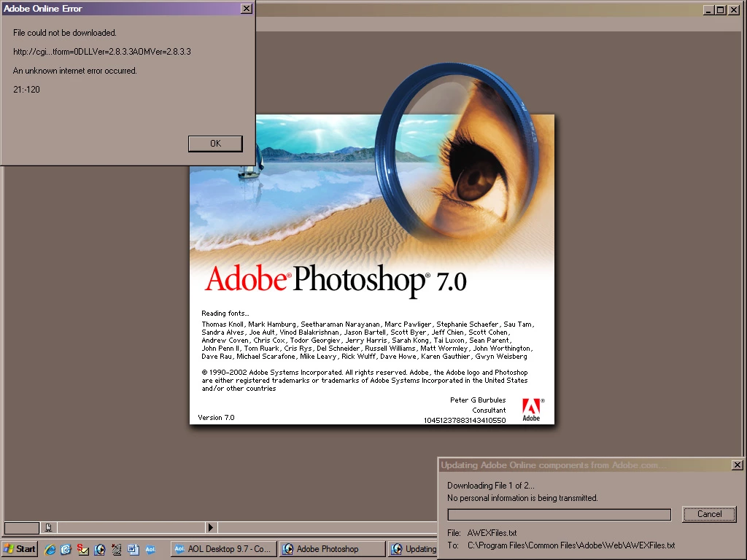Viewport: 747px width, 560px height.
Task: Launch Microsoft Word from quick launch
Action: (x=133, y=550)
